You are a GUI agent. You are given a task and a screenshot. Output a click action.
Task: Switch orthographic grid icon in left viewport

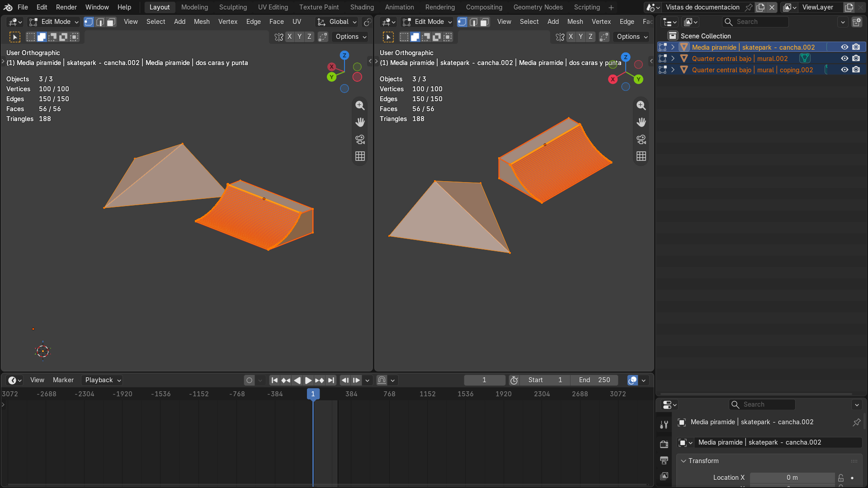[360, 156]
